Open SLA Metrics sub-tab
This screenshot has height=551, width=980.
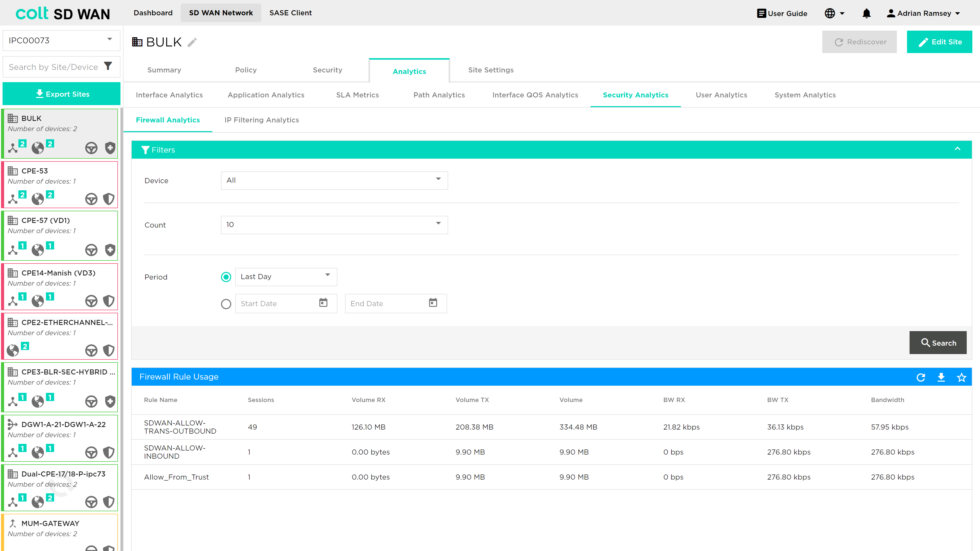point(357,95)
